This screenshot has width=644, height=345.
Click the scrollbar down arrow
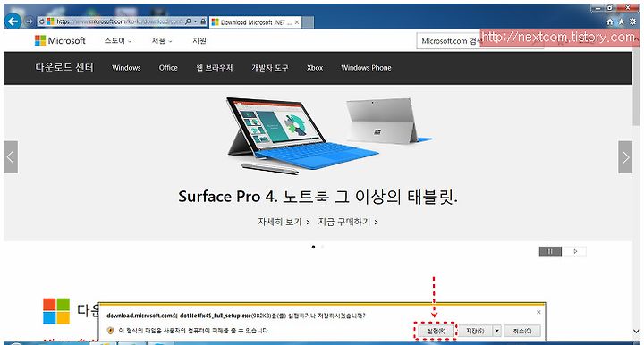[x=636, y=332]
